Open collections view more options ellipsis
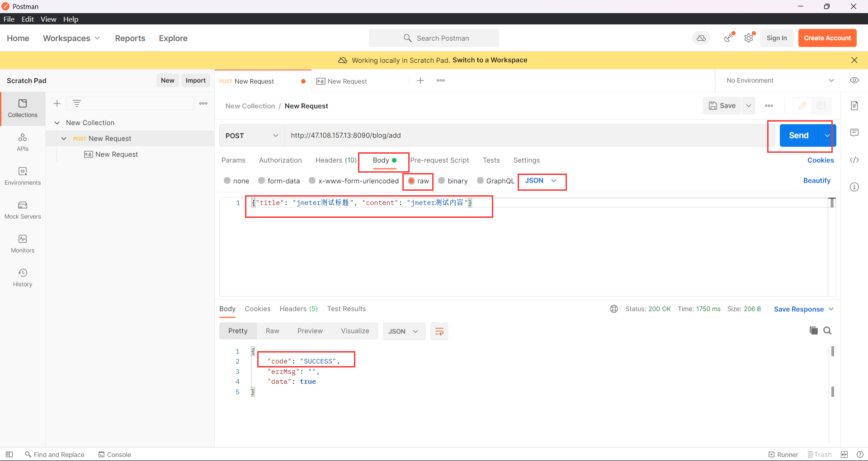This screenshot has height=461, width=868. click(x=203, y=103)
